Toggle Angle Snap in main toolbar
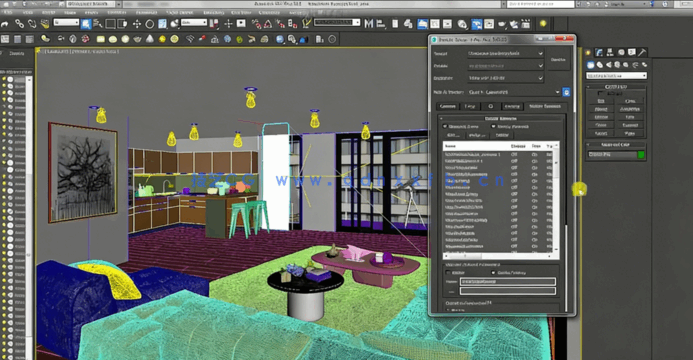 (x=268, y=23)
